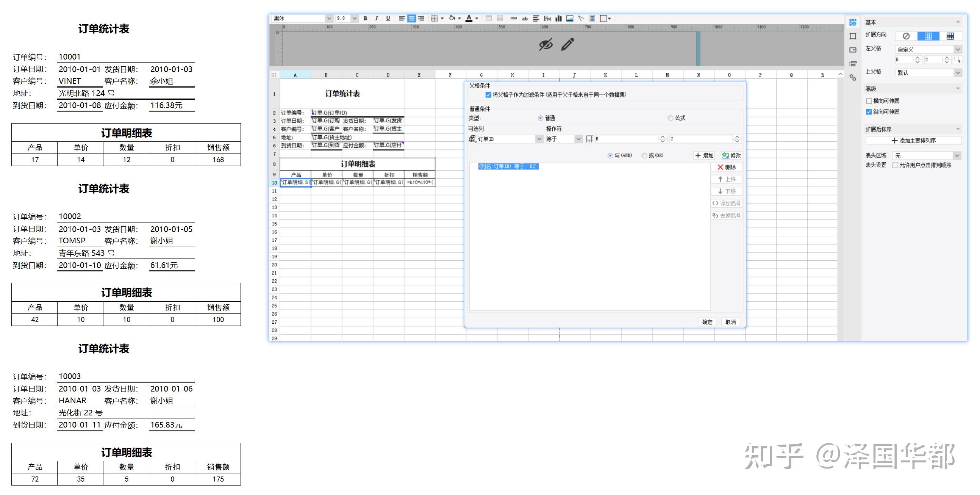Click the pencil edit icon in the gray area

pos(567,45)
